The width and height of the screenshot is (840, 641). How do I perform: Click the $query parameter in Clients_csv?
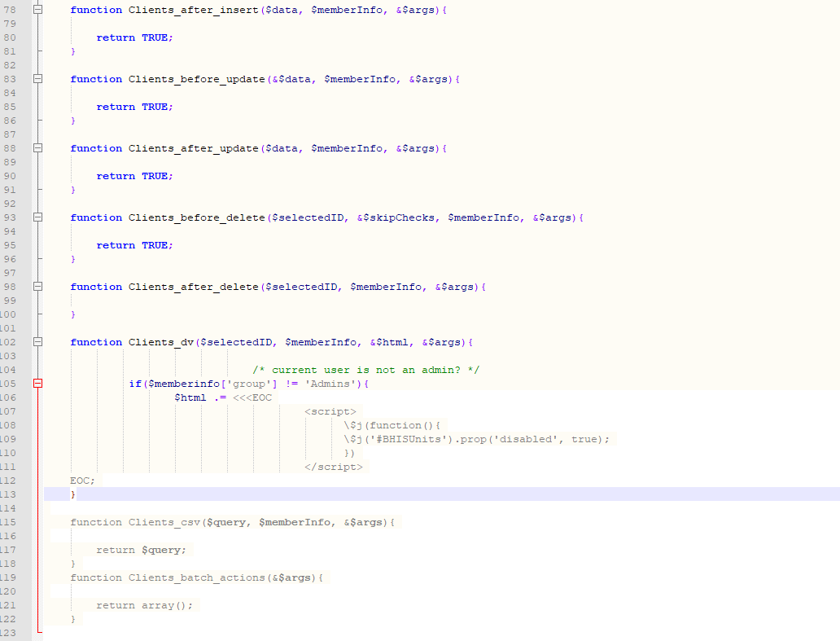coord(226,522)
